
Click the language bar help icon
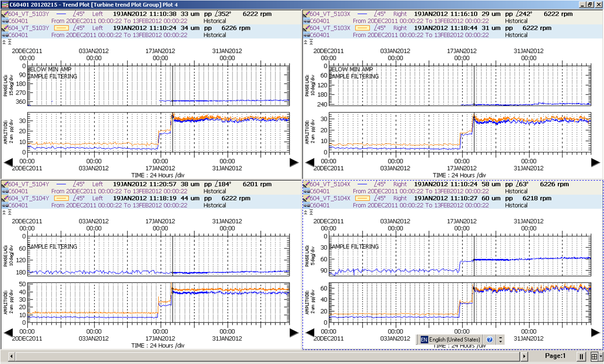[x=490, y=340]
